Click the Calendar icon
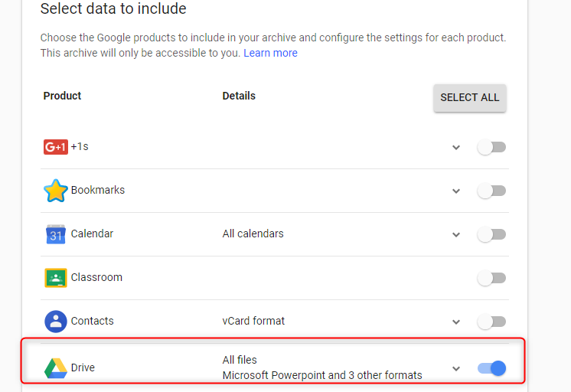Image resolution: width=571 pixels, height=392 pixels. [x=56, y=234]
